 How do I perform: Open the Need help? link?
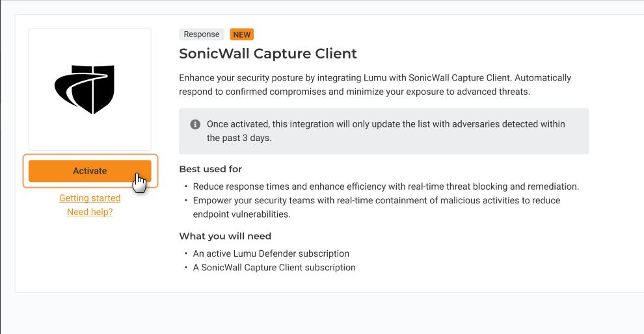90,212
